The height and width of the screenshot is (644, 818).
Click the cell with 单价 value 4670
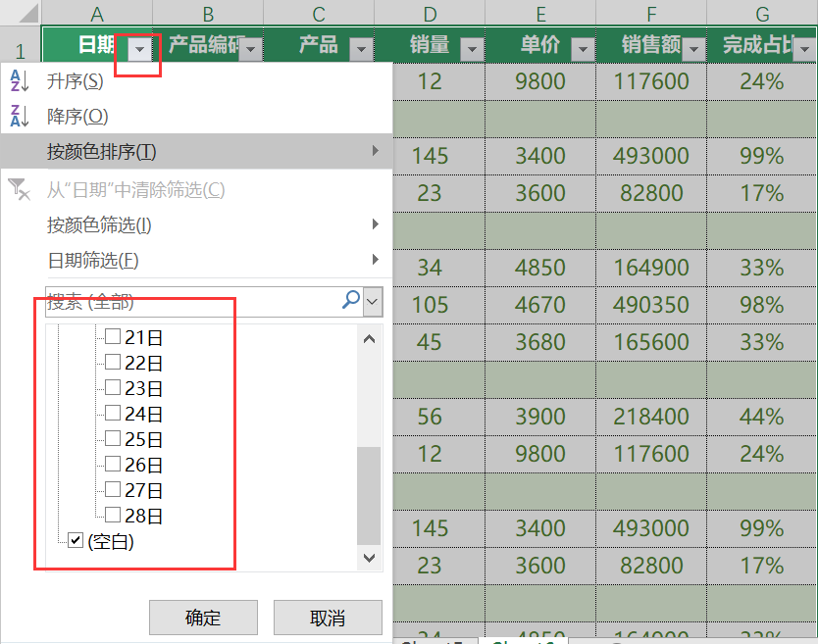pos(540,305)
